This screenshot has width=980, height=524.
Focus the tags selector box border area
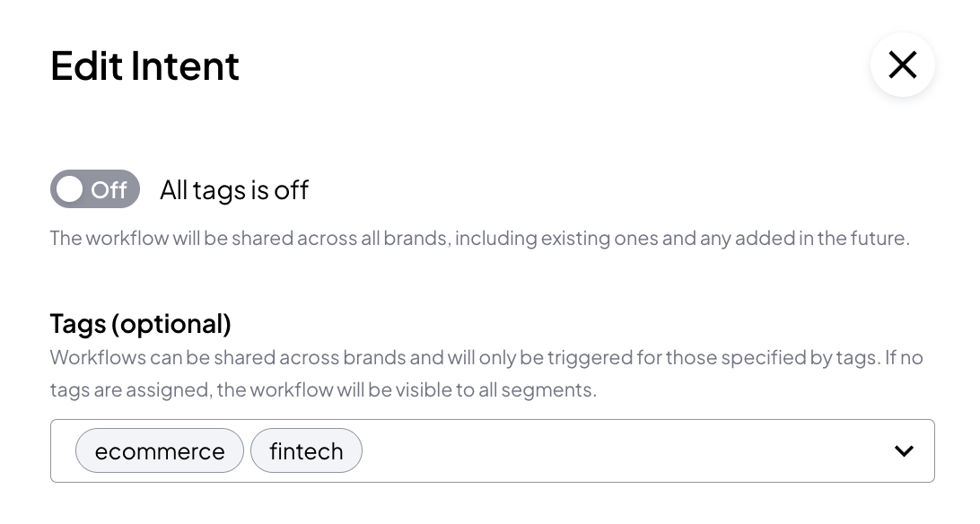(x=493, y=451)
